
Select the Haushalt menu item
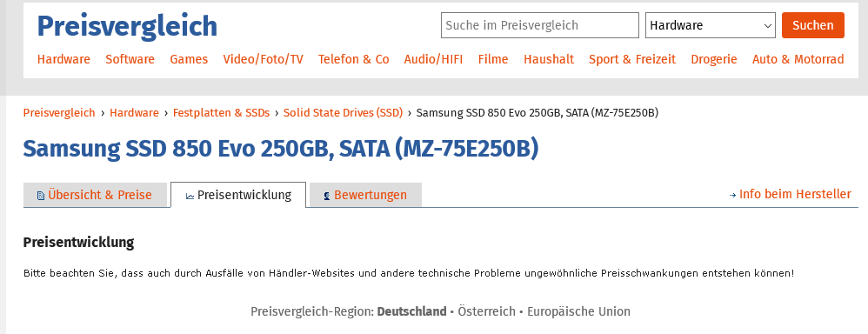(x=549, y=59)
